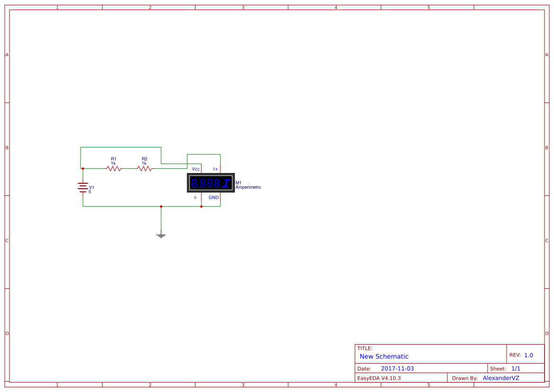Select resistor R2
Image resolution: width=554 pixels, height=392 pixels.
(x=145, y=168)
